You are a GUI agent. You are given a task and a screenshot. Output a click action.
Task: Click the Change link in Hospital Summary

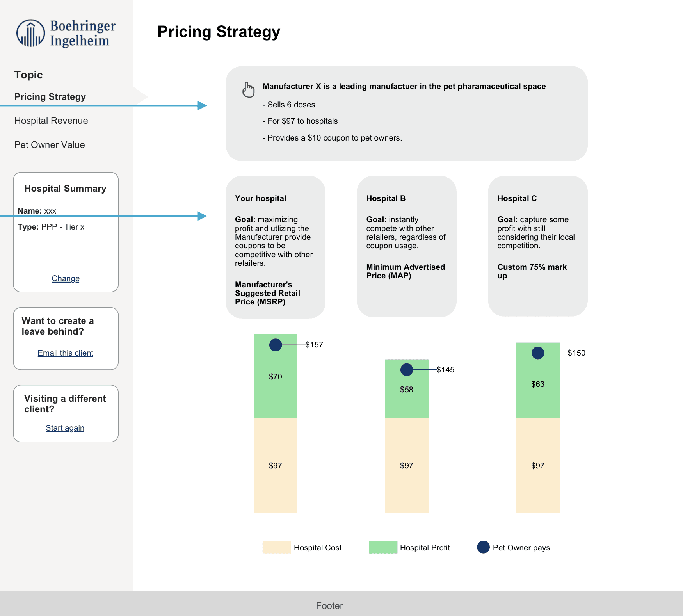pyautogui.click(x=66, y=278)
